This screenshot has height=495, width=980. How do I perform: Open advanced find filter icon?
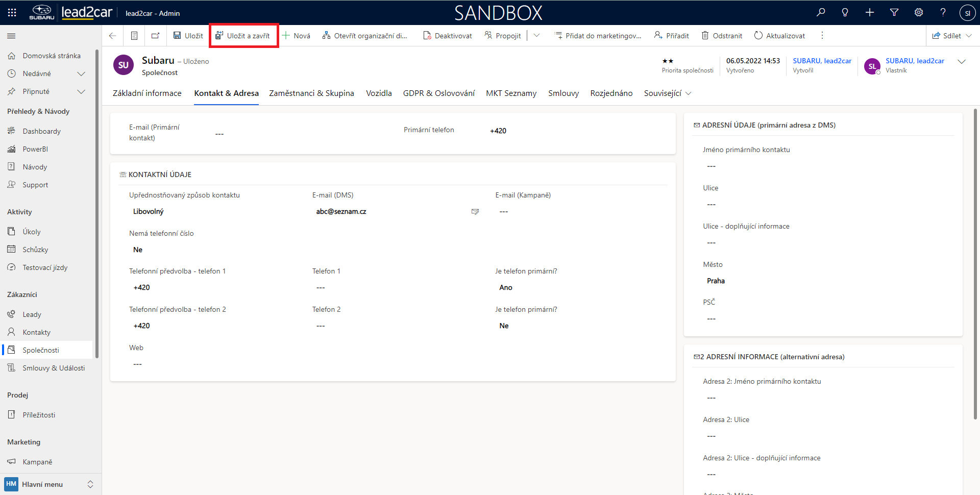point(894,13)
